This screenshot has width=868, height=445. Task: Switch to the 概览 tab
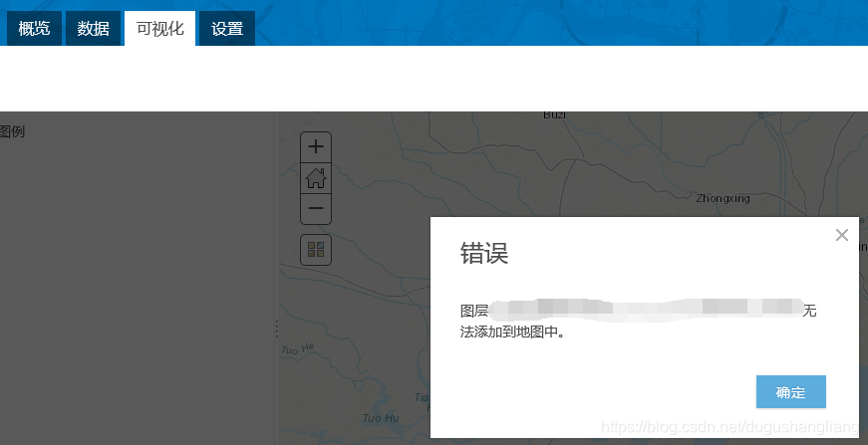tap(34, 29)
